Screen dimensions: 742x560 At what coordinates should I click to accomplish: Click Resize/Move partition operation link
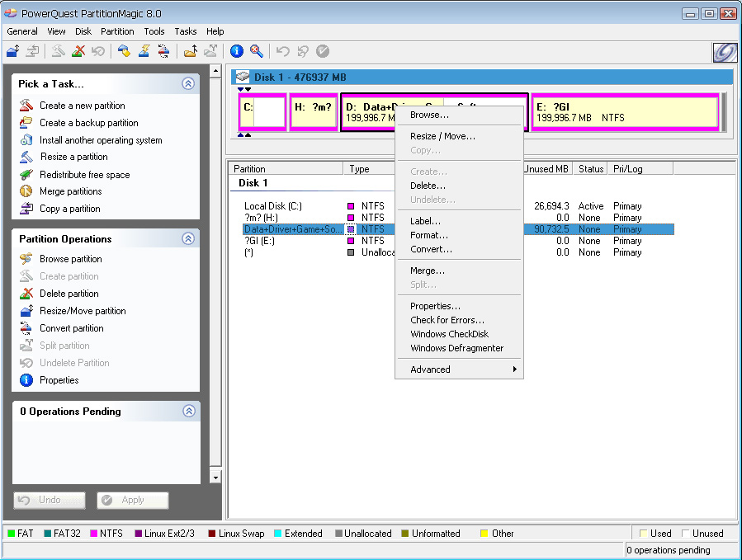pyautogui.click(x=83, y=311)
